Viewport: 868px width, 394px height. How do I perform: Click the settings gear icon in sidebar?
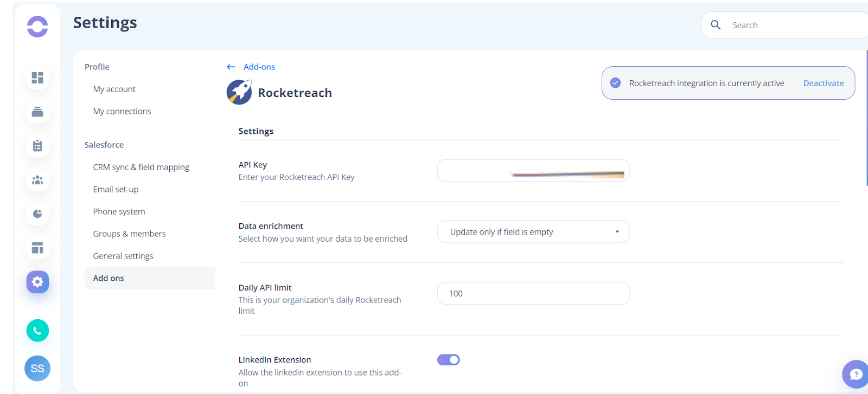click(x=37, y=282)
